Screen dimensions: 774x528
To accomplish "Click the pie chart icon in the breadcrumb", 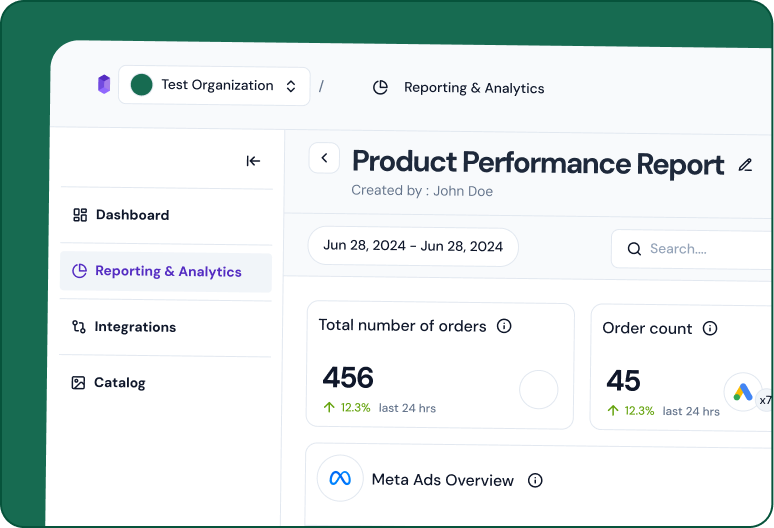I will pos(380,87).
